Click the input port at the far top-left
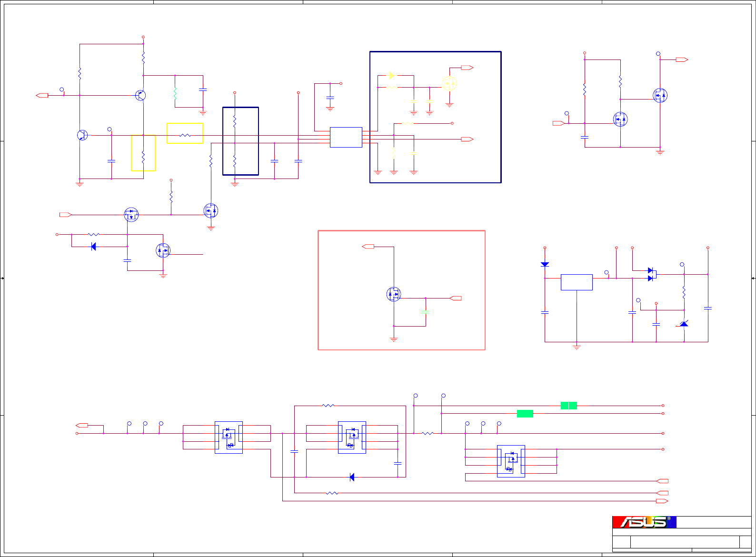The width and height of the screenshot is (756, 557). (x=42, y=95)
